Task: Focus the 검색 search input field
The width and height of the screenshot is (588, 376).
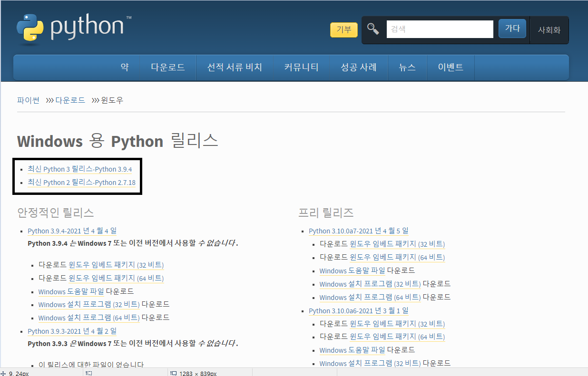Action: tap(440, 29)
